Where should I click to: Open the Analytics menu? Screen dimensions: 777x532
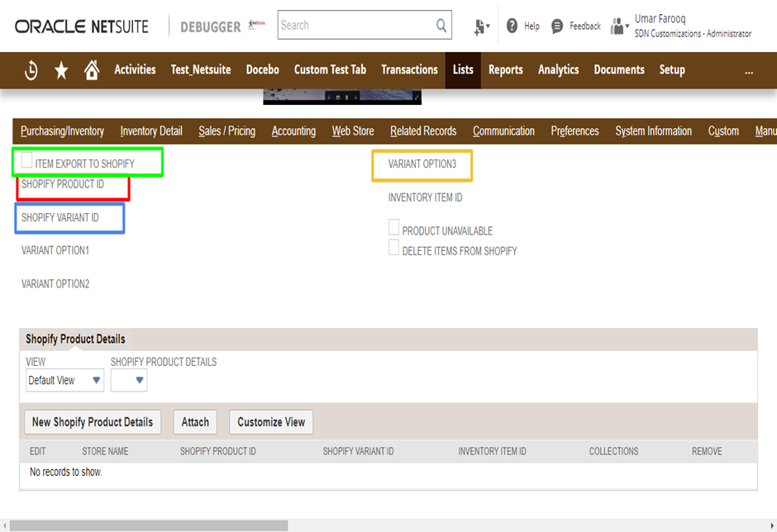[x=559, y=70]
